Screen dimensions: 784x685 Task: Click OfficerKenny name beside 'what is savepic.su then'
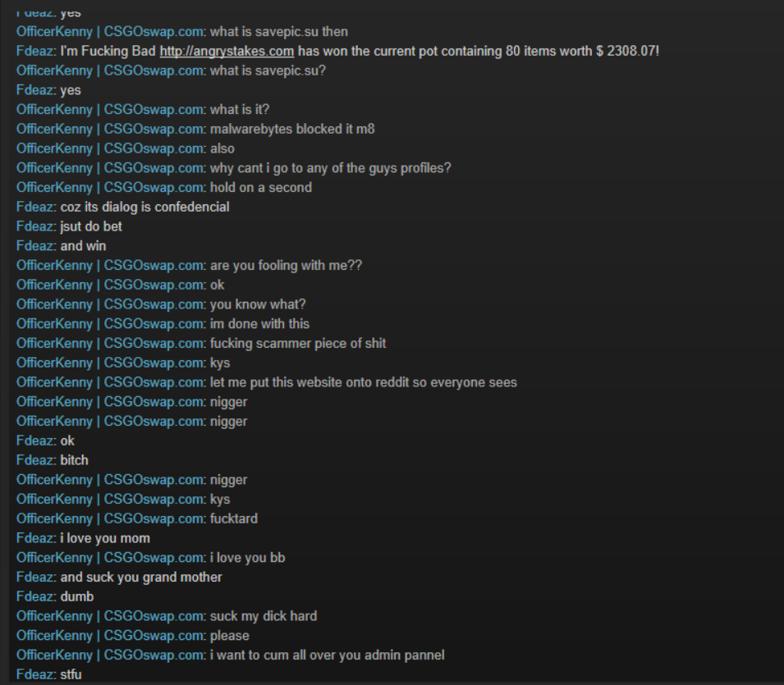coord(110,32)
